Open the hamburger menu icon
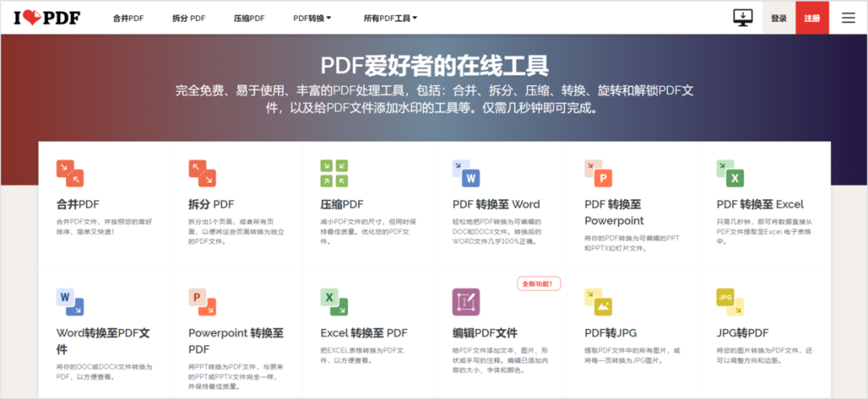Screen dimensions: 868x399 click(848, 18)
